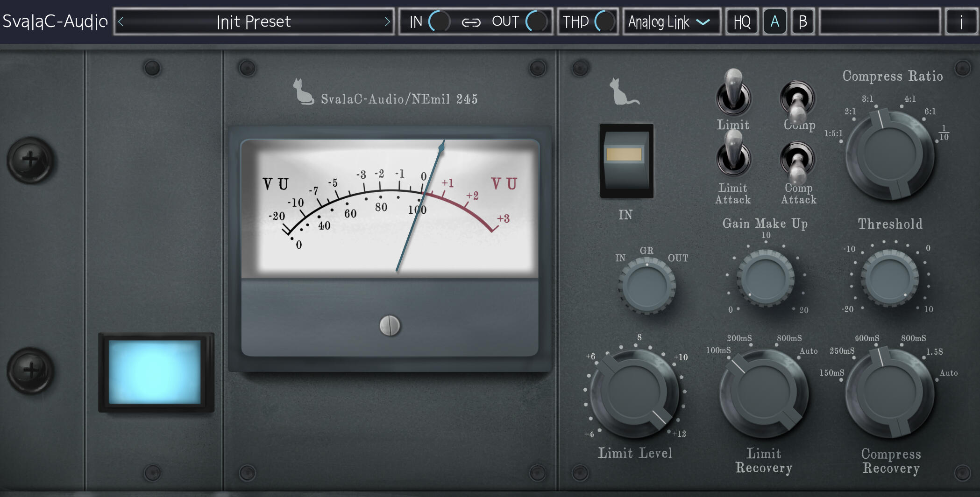Image resolution: width=980 pixels, height=497 pixels.
Task: Click the Limit Recovery knob
Action: 764,393
